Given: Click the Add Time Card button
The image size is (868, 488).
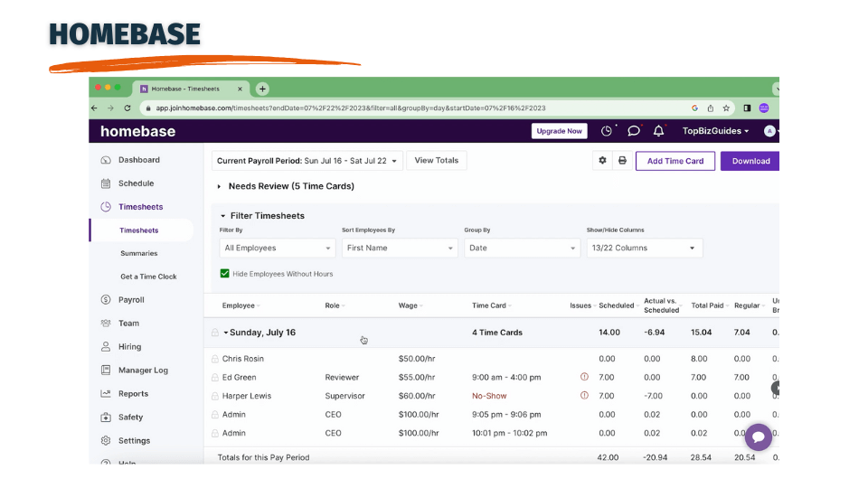Looking at the screenshot, I should tap(675, 161).
